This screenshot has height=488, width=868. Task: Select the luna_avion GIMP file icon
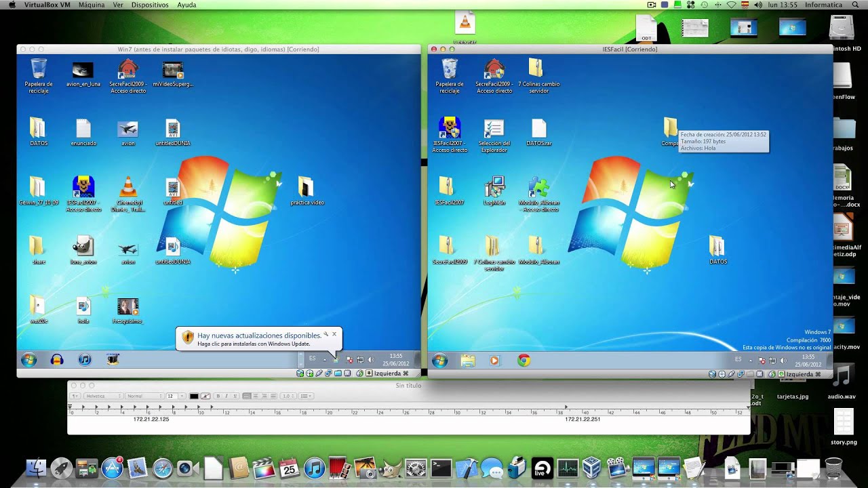point(83,250)
